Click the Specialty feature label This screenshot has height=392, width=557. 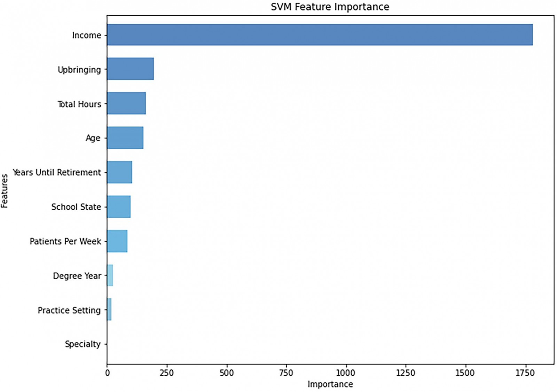tap(83, 344)
